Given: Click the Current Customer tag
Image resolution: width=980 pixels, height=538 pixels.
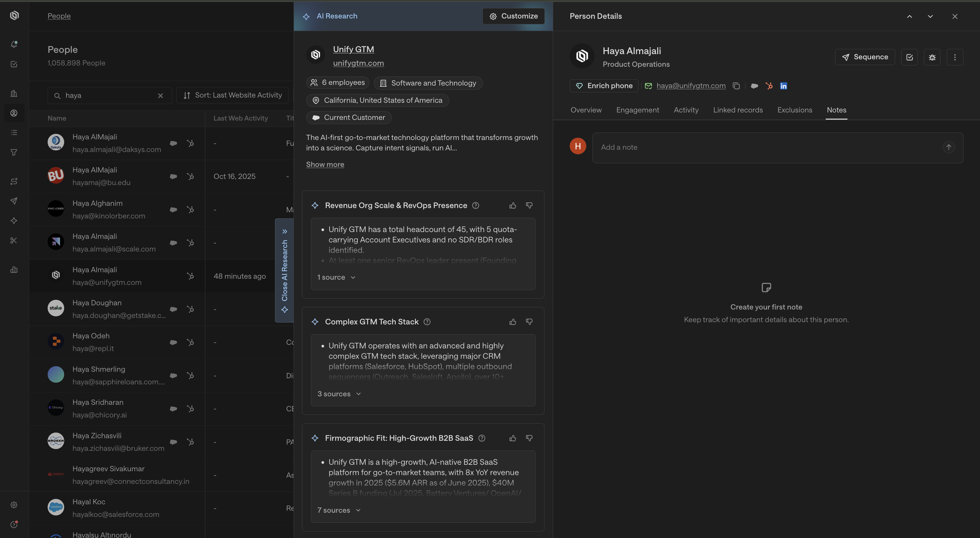Looking at the screenshot, I should click(348, 118).
